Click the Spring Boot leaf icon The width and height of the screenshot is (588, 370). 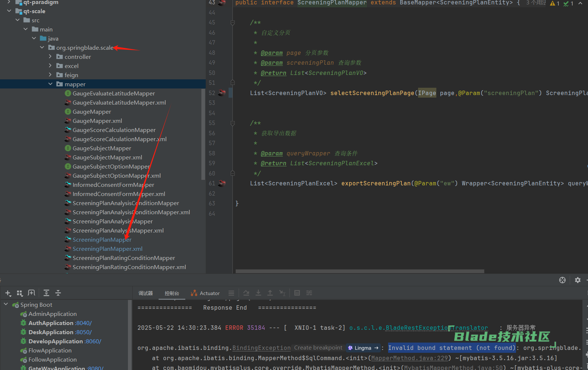coord(15,305)
